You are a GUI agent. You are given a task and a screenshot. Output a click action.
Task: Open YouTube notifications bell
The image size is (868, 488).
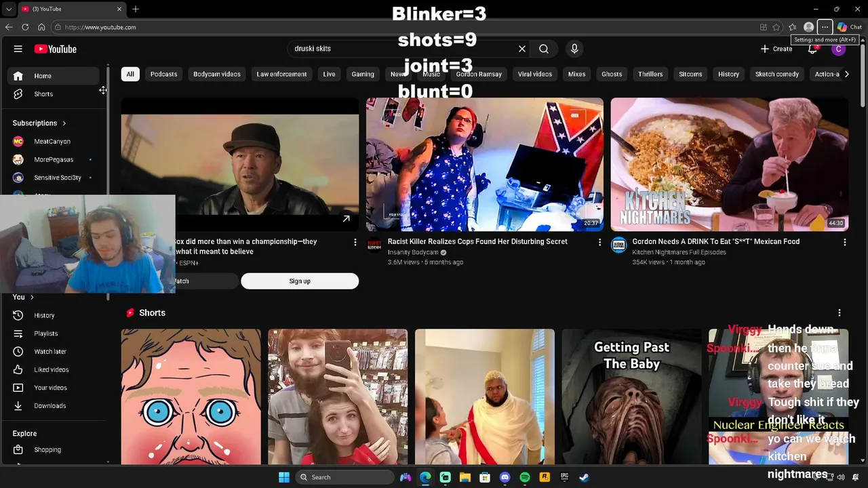point(812,49)
